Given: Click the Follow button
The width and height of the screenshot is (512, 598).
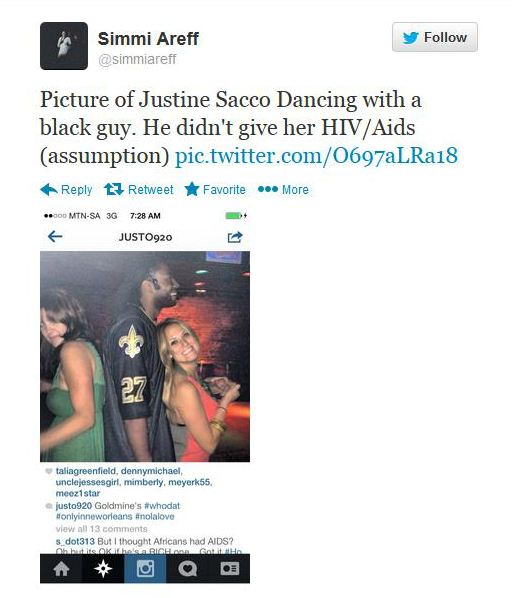Looking at the screenshot, I should coord(435,37).
